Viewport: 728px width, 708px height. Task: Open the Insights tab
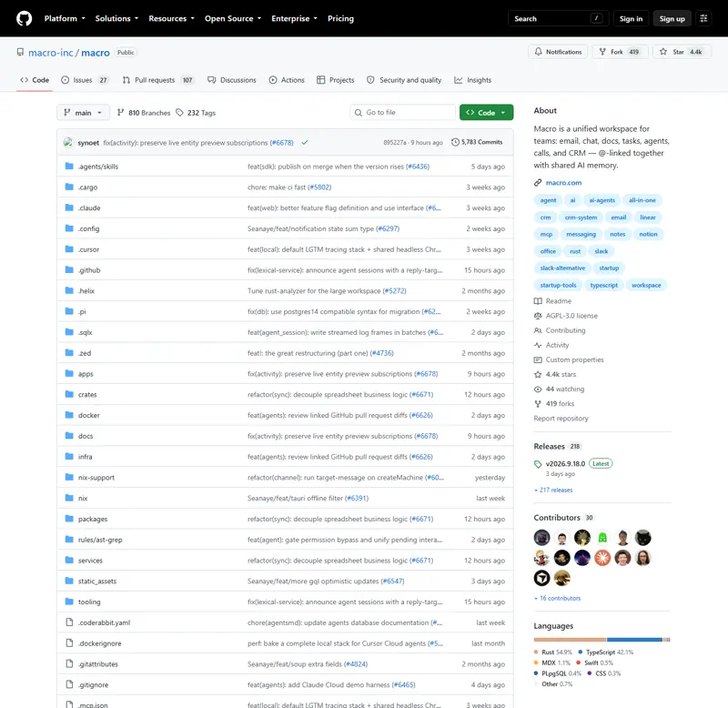tap(472, 80)
